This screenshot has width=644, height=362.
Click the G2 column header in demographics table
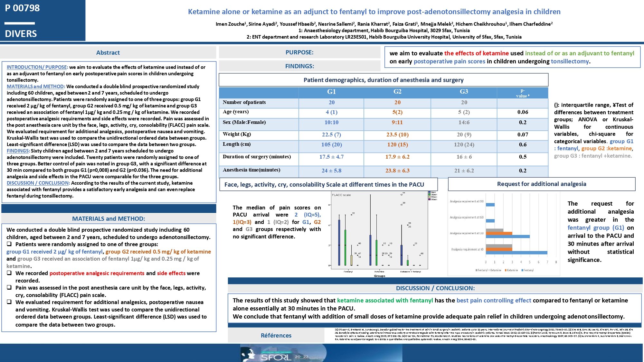(x=397, y=92)
